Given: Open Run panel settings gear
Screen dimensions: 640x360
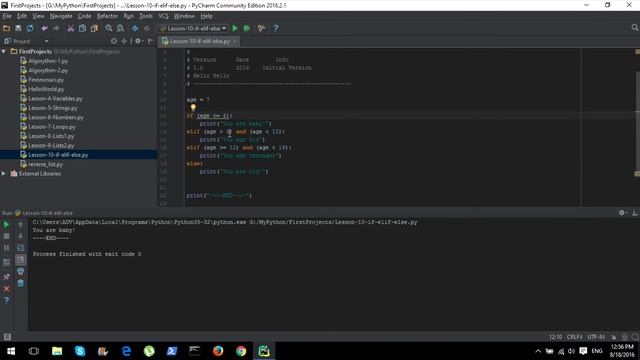Looking at the screenshot, I should tap(622, 213).
